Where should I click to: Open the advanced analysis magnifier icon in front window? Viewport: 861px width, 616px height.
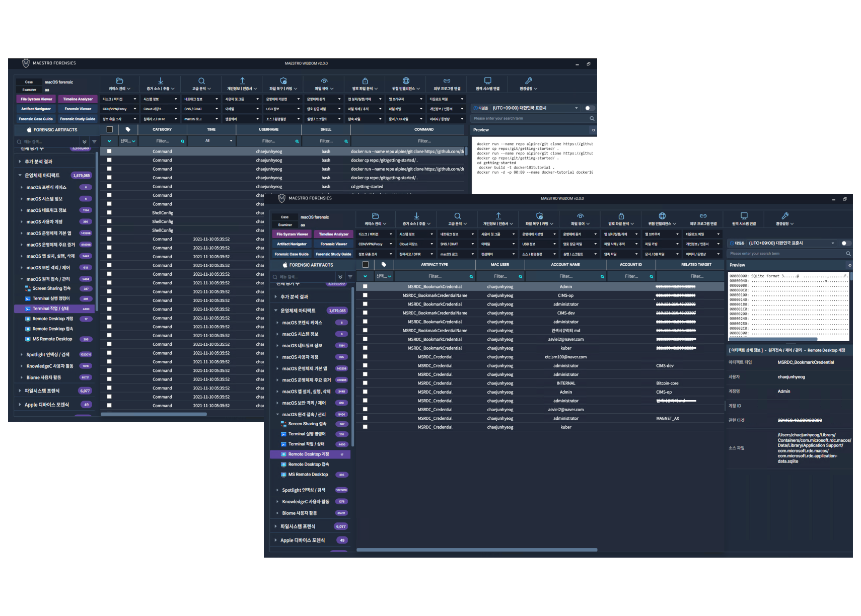click(458, 216)
